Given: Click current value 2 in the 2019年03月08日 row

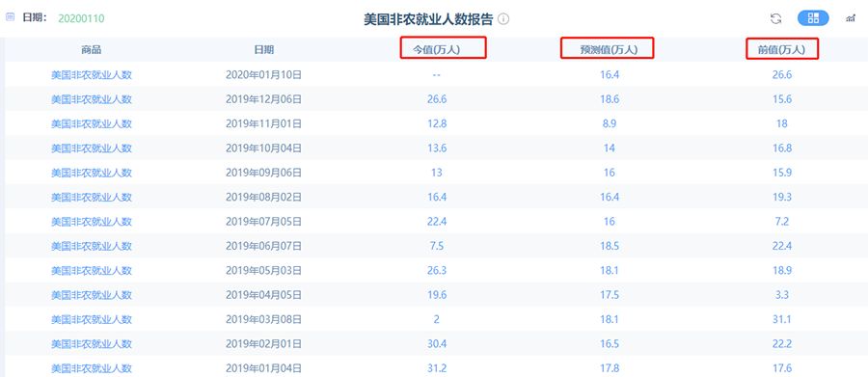Looking at the screenshot, I should click(x=437, y=319).
